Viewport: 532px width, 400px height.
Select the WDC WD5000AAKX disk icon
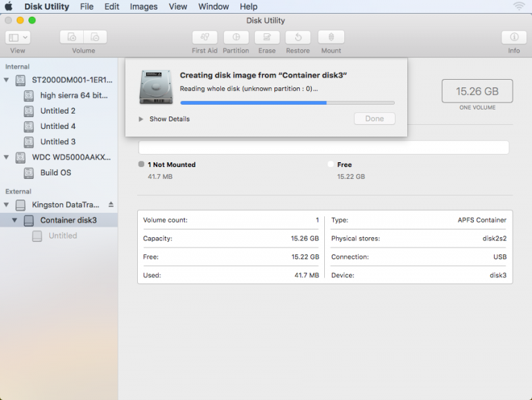pos(20,157)
